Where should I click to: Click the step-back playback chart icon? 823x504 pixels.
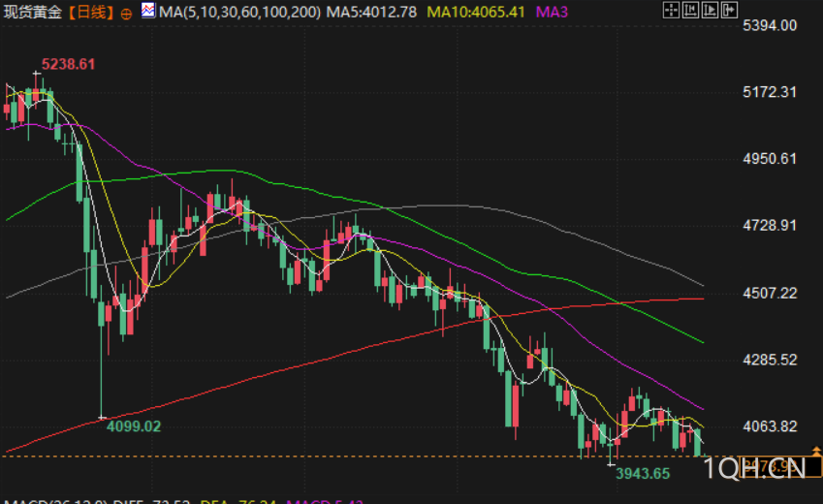click(691, 10)
